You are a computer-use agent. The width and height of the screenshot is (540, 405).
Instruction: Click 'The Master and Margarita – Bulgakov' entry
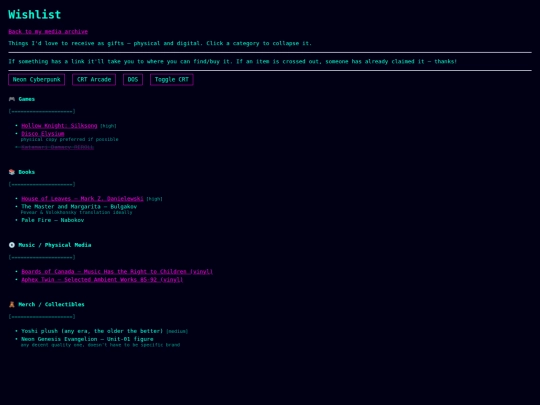(x=79, y=207)
